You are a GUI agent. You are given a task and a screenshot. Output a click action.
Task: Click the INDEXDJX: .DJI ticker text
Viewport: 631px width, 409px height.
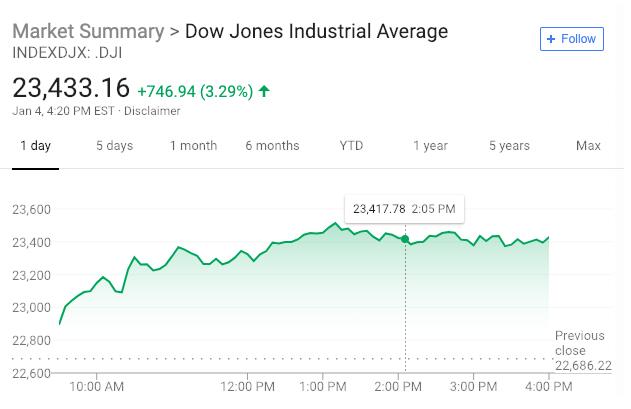coord(66,51)
